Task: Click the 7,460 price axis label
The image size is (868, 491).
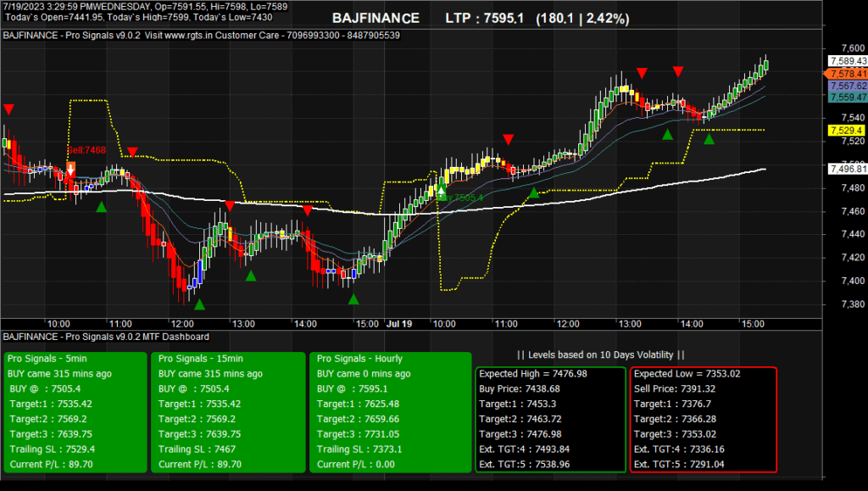Action: click(x=853, y=211)
